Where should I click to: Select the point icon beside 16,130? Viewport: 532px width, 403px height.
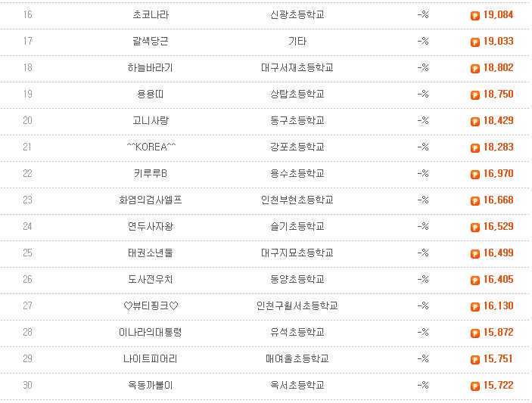[475, 306]
